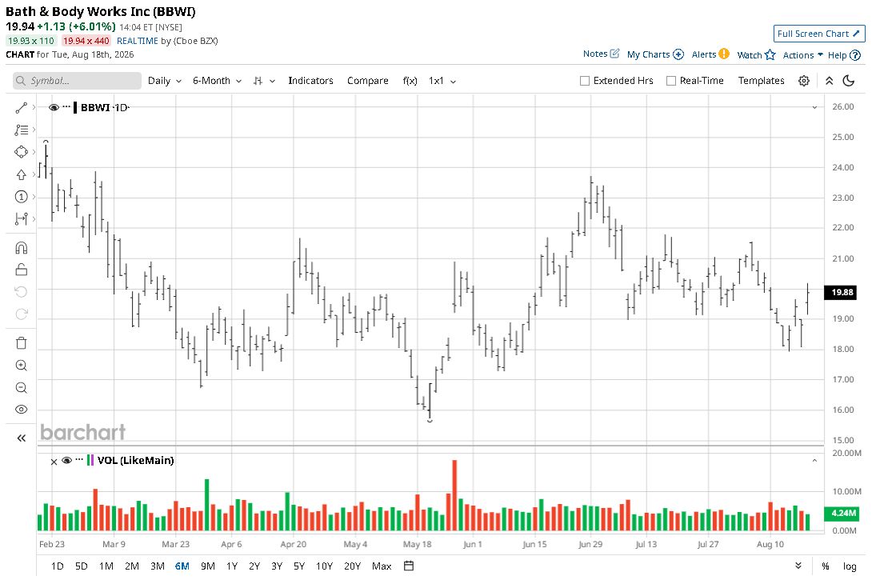The height and width of the screenshot is (588, 888).
Task: Select the 9M time range
Action: pos(208,566)
